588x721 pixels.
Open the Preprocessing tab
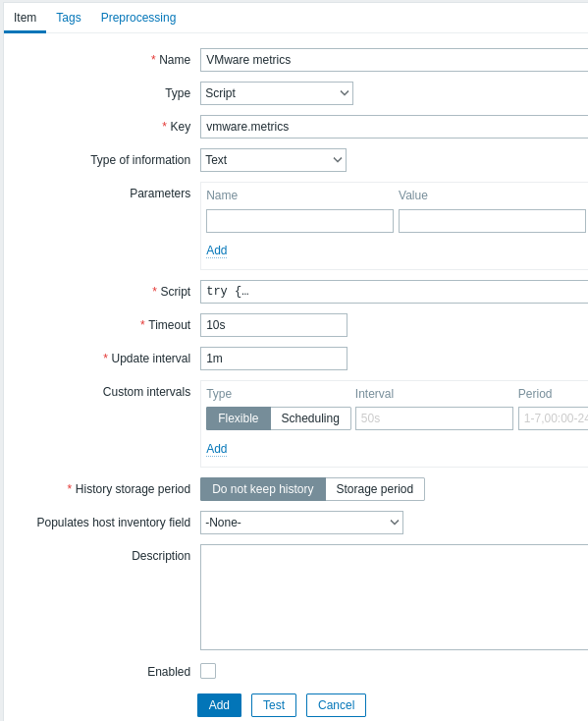pyautogui.click(x=138, y=18)
